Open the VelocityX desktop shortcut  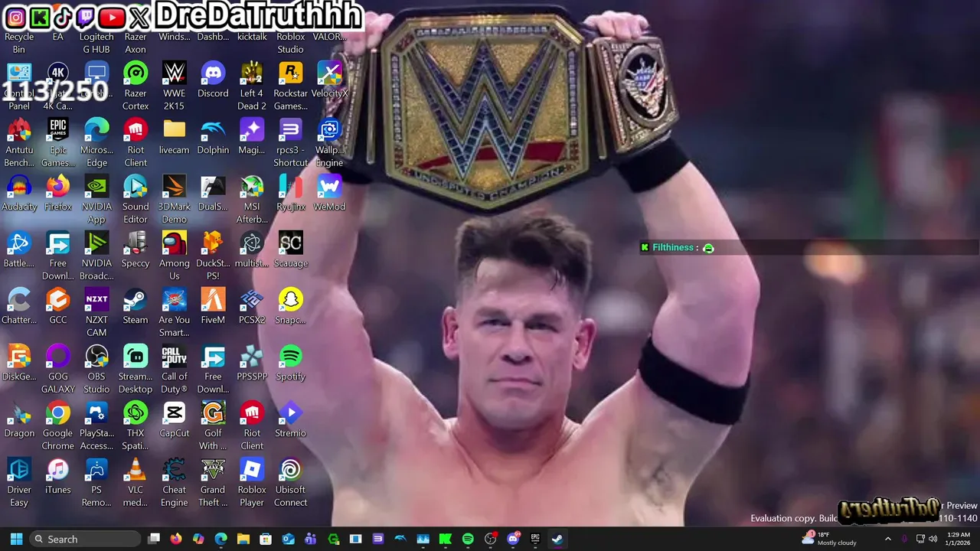point(329,80)
